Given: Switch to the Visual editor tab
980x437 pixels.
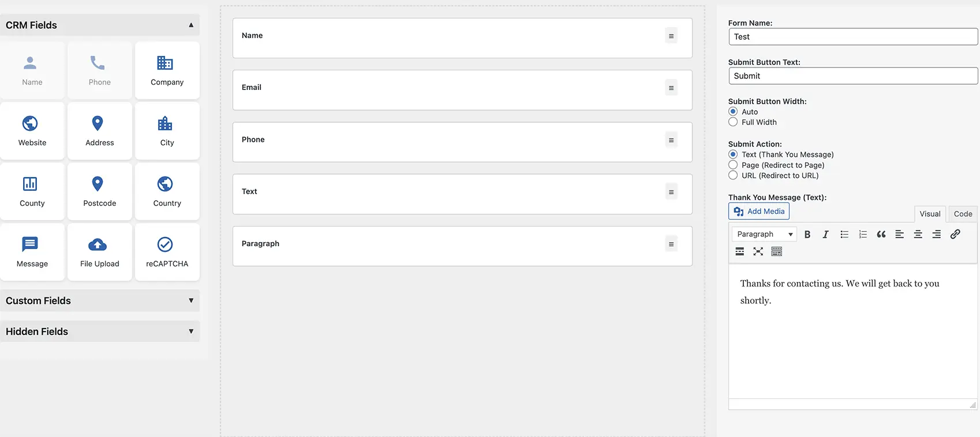Looking at the screenshot, I should [930, 214].
